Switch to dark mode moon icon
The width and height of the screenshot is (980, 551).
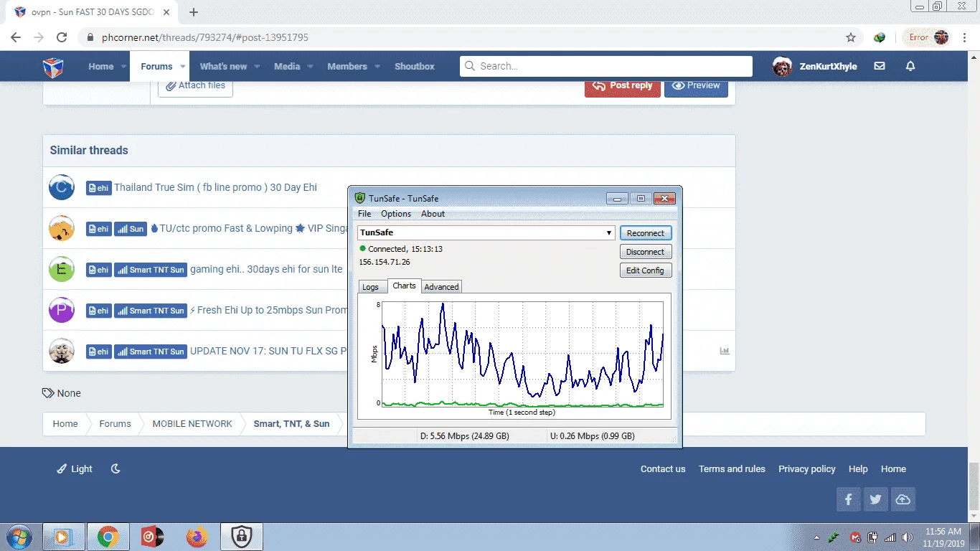coord(116,468)
